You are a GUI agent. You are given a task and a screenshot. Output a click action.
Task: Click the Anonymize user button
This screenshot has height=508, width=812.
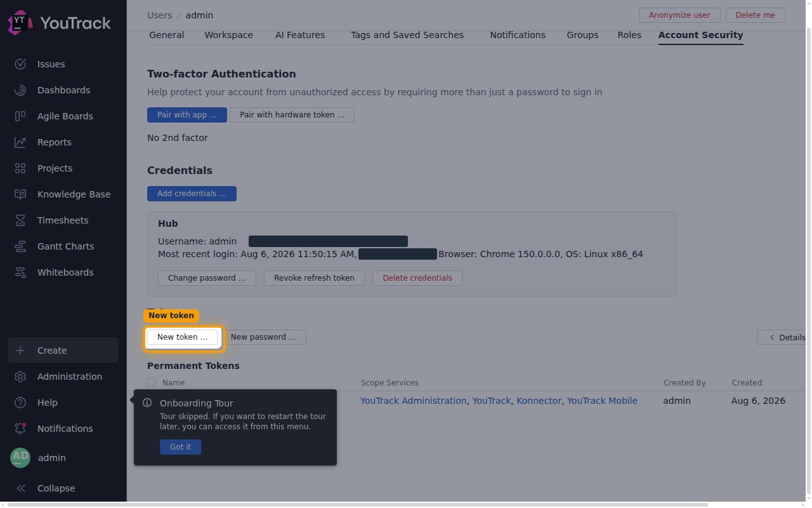[679, 15]
